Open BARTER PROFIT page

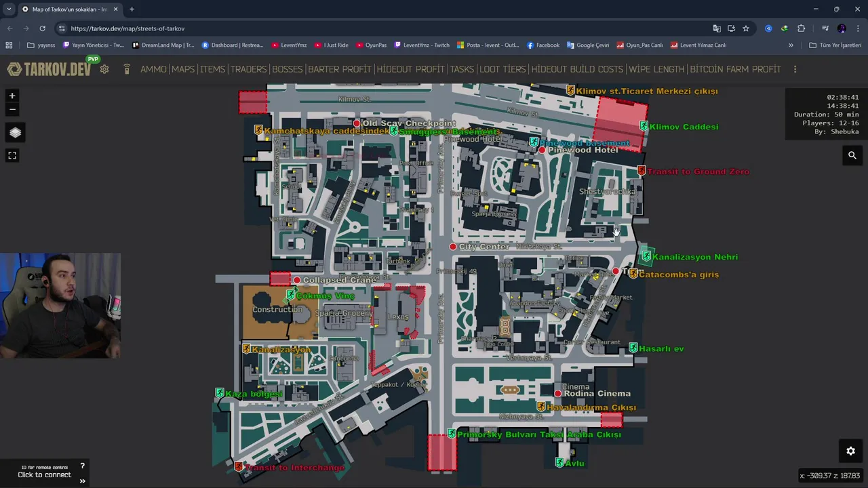click(x=340, y=69)
